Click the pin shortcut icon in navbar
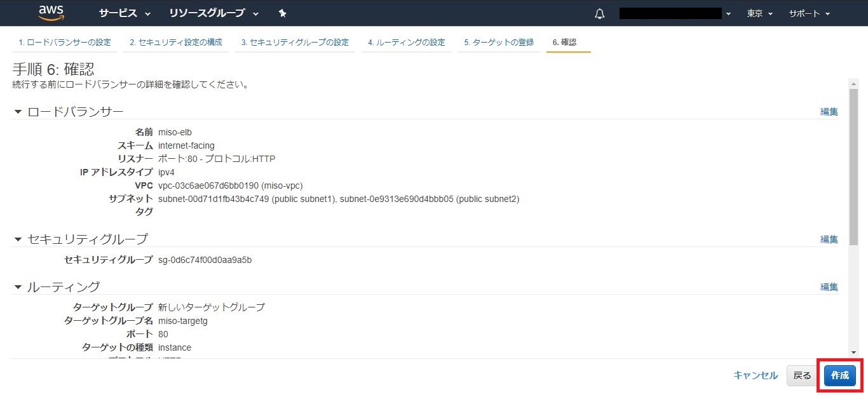Screen dimensions: 868x397 tap(283, 13)
